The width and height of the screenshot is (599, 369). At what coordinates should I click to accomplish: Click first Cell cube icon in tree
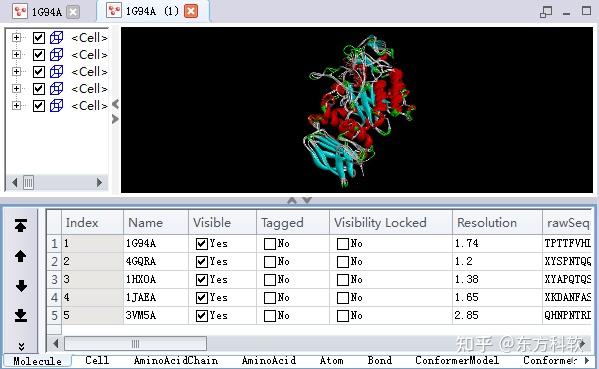(57, 37)
